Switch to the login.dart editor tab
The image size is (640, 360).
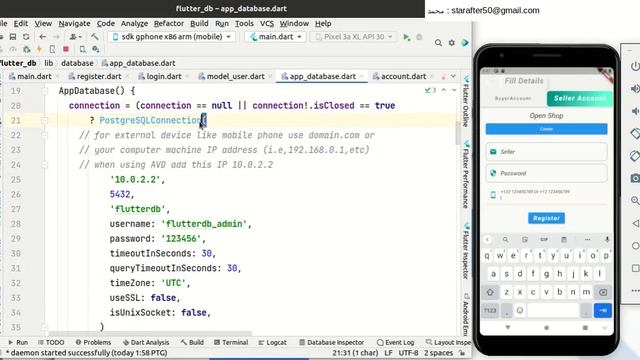click(165, 76)
